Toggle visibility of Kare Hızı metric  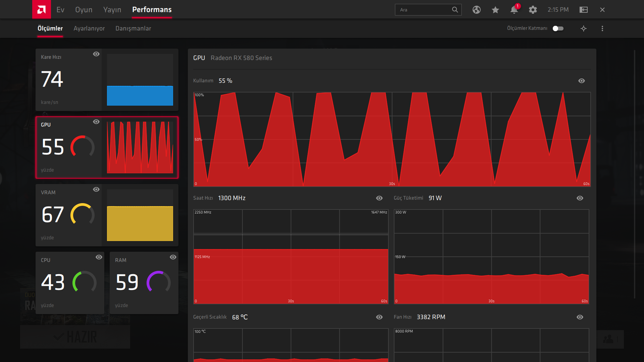pyautogui.click(x=96, y=54)
